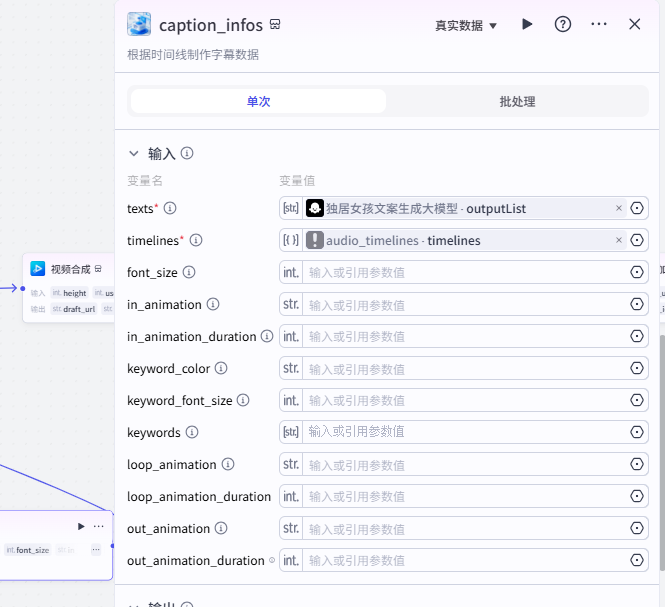665x607 pixels.
Task: Clear the audio_timelines reference from timelines
Action: pos(619,240)
